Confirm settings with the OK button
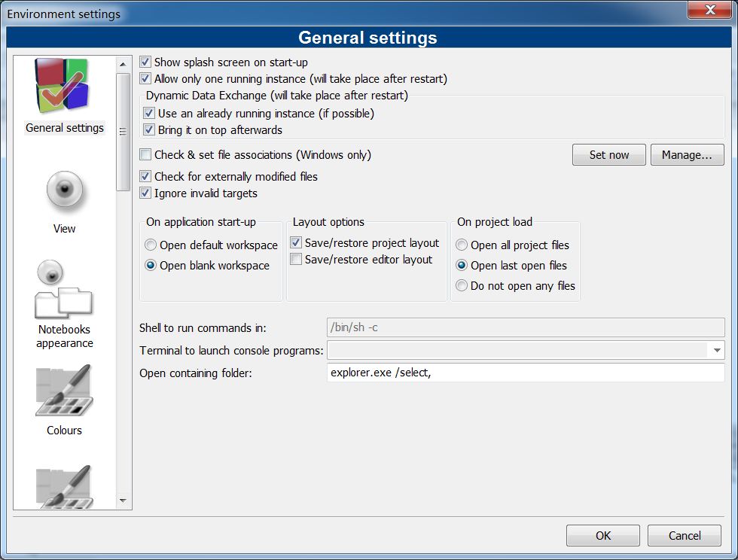Screen dimensions: 738x560 602,536
